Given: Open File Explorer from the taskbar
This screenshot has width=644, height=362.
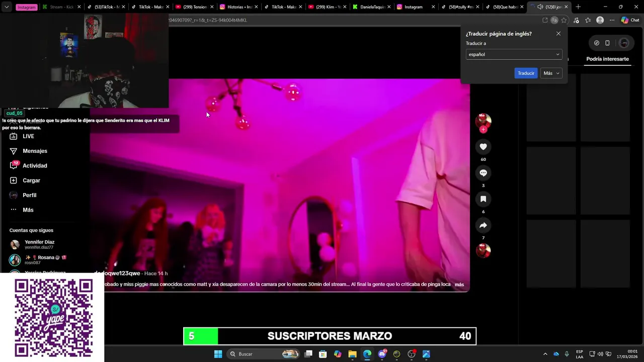Looking at the screenshot, I should click(352, 354).
